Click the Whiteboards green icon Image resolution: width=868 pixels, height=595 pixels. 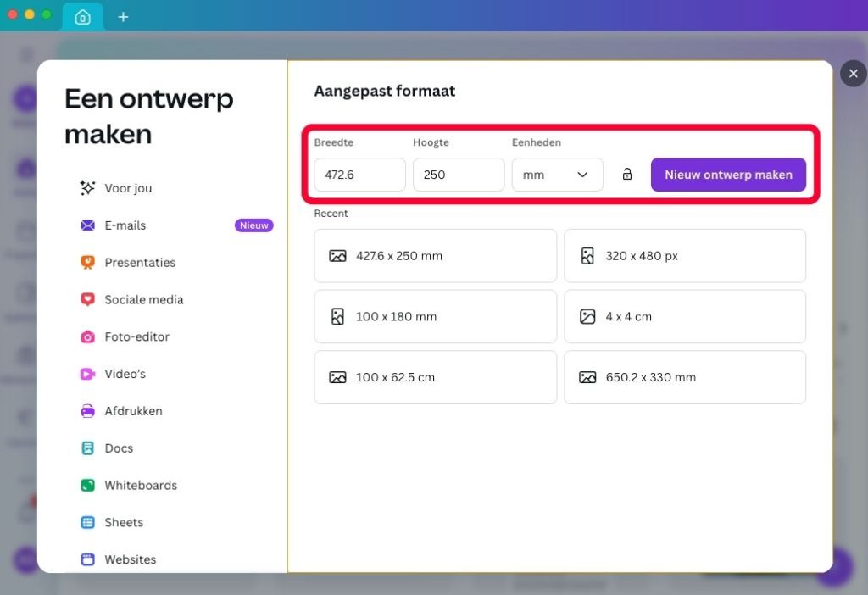point(87,485)
